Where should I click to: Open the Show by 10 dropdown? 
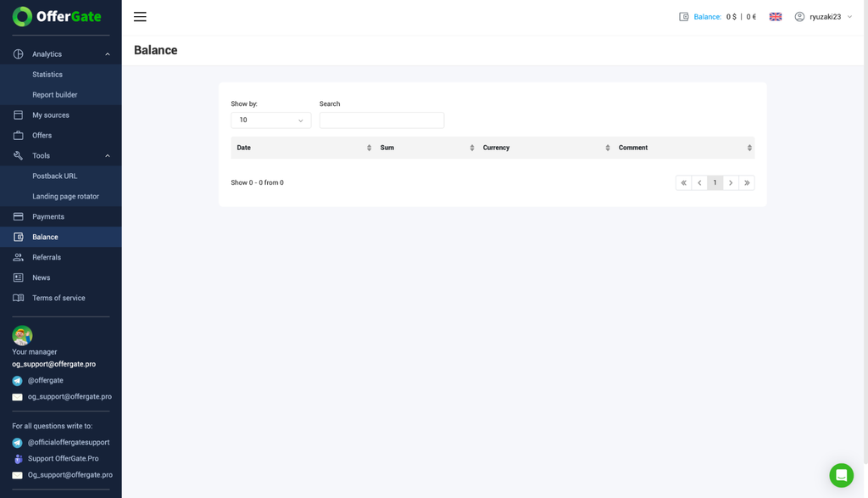270,120
